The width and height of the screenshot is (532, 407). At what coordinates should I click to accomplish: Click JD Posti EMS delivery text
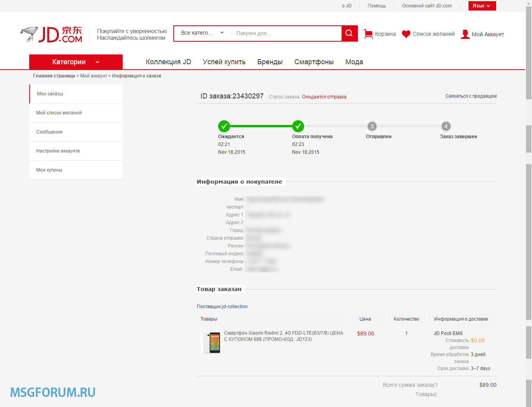point(448,333)
